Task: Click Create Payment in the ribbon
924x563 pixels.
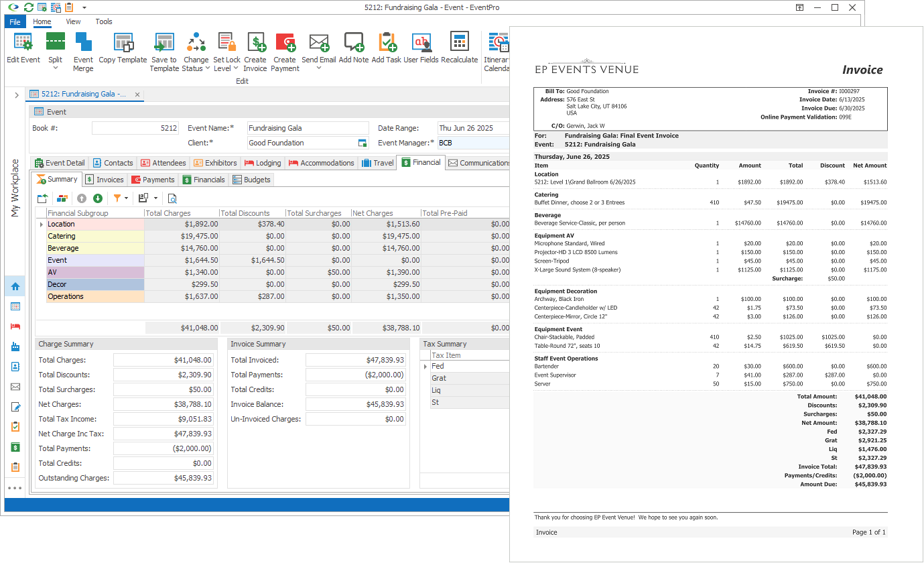Action: 285,52
